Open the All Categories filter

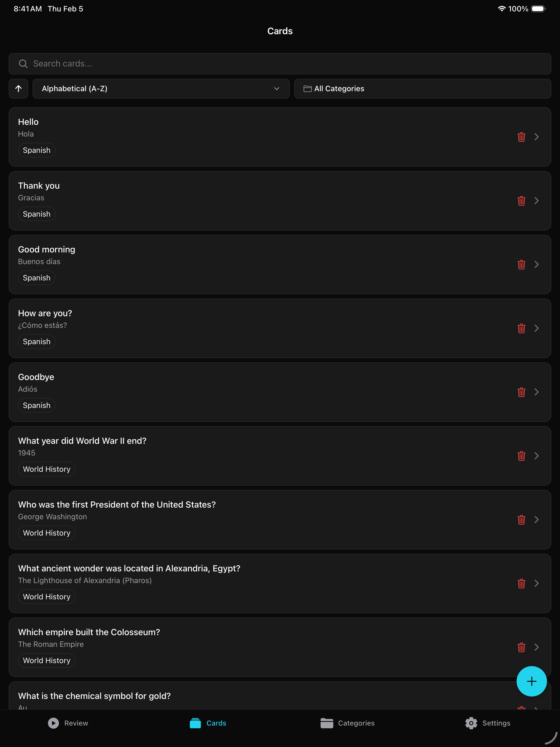tap(422, 89)
